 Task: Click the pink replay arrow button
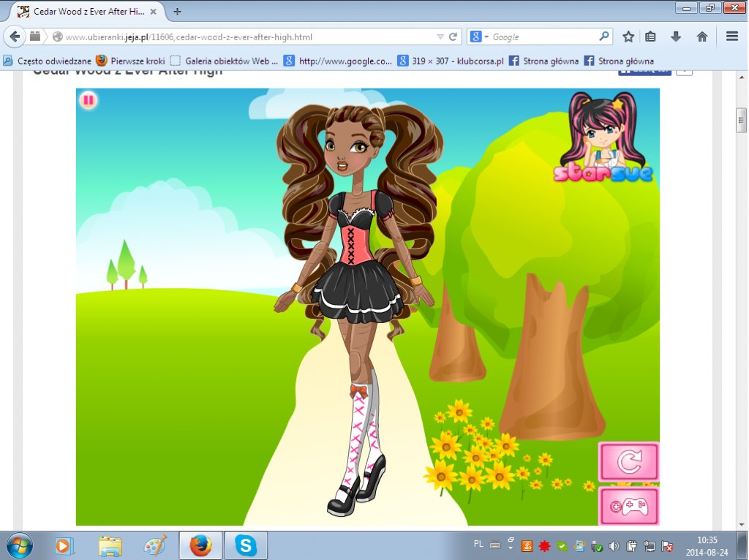click(x=628, y=461)
